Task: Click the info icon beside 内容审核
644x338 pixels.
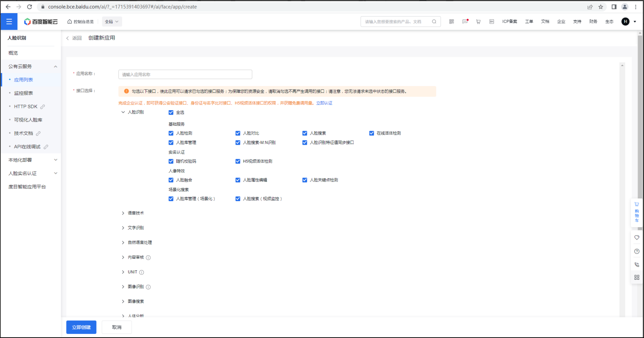Action: [148, 258]
